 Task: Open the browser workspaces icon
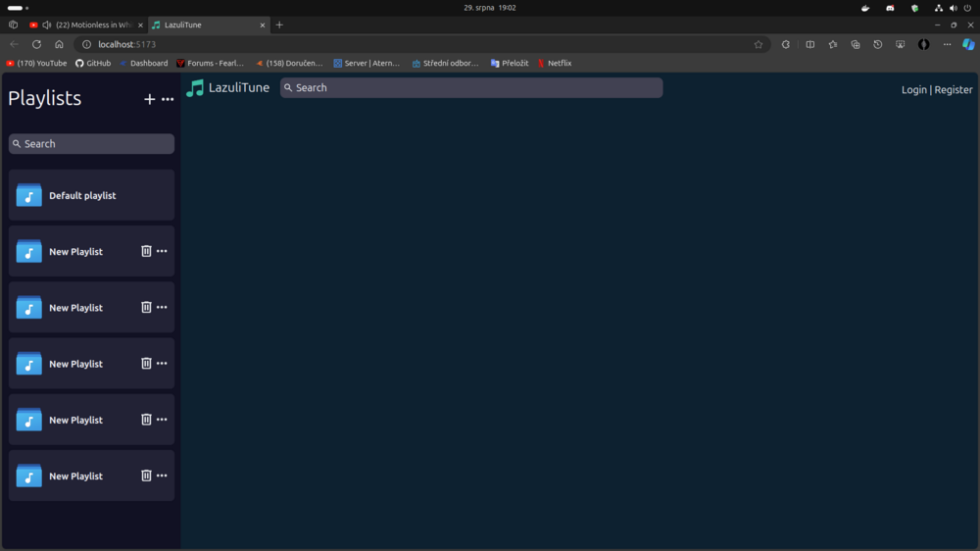(13, 25)
